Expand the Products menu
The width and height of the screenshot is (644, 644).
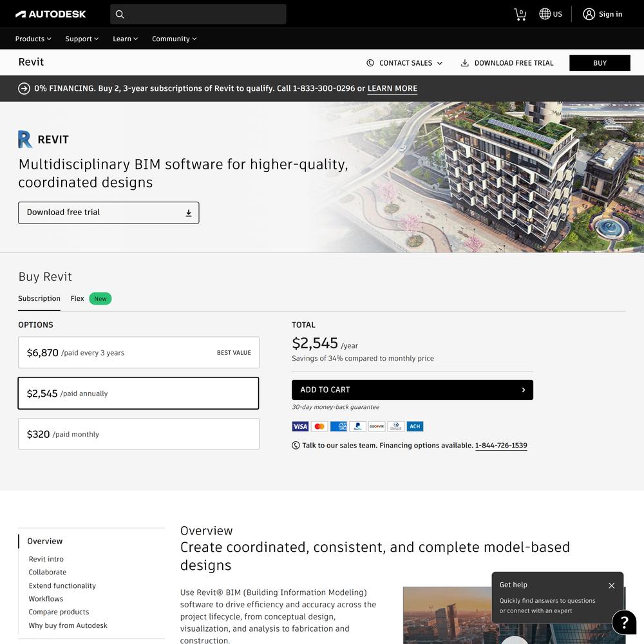click(33, 39)
